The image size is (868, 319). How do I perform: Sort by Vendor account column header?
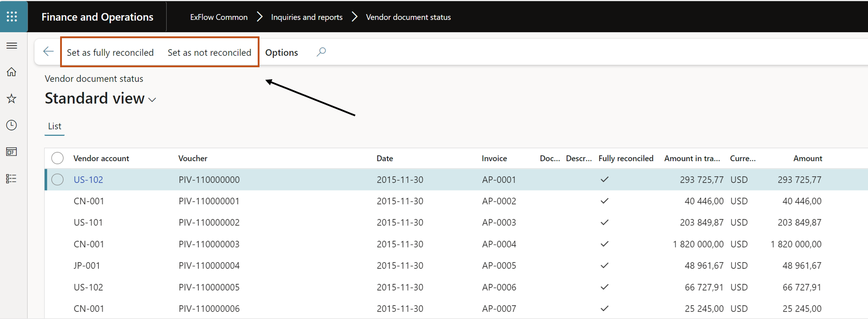[101, 158]
